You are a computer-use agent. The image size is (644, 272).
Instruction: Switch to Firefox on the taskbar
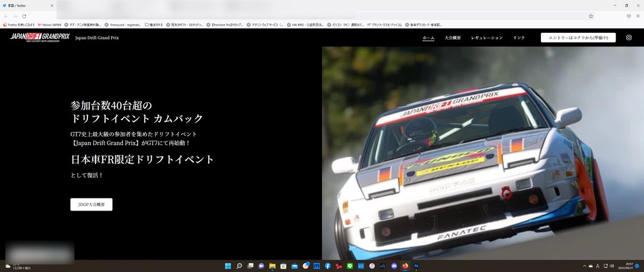point(405,266)
